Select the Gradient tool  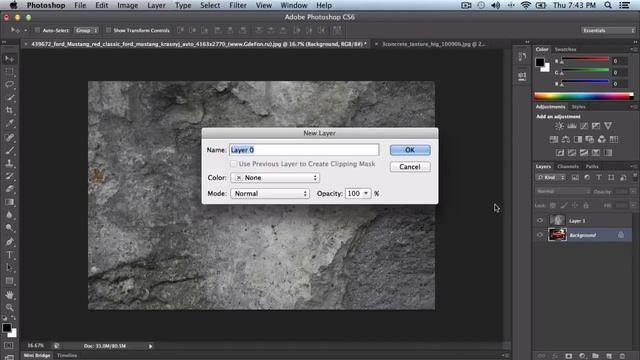coord(9,202)
